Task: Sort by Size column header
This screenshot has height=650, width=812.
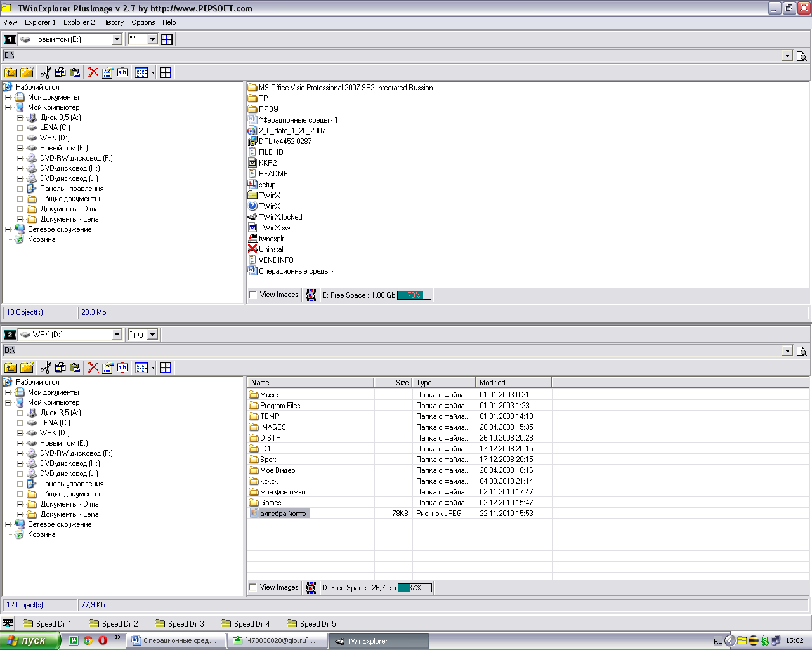Action: point(393,383)
